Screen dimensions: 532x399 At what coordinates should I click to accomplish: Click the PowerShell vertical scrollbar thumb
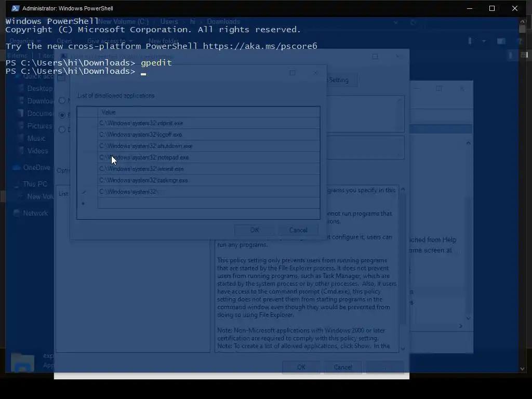coord(523,29)
